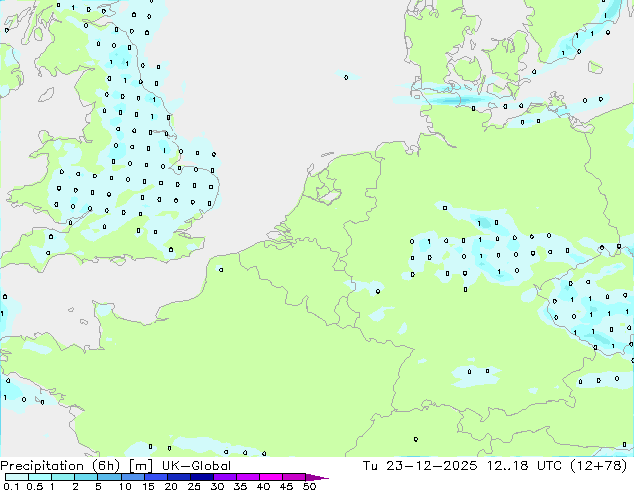Screen dimensions: 634x490
Task: Click the '(12+78)' forecast offset text
Action: (598, 466)
